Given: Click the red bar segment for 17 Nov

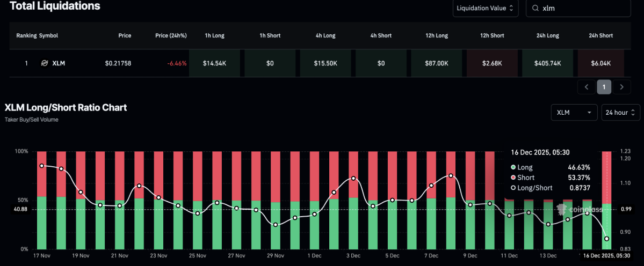Looking at the screenshot, I should [42, 174].
